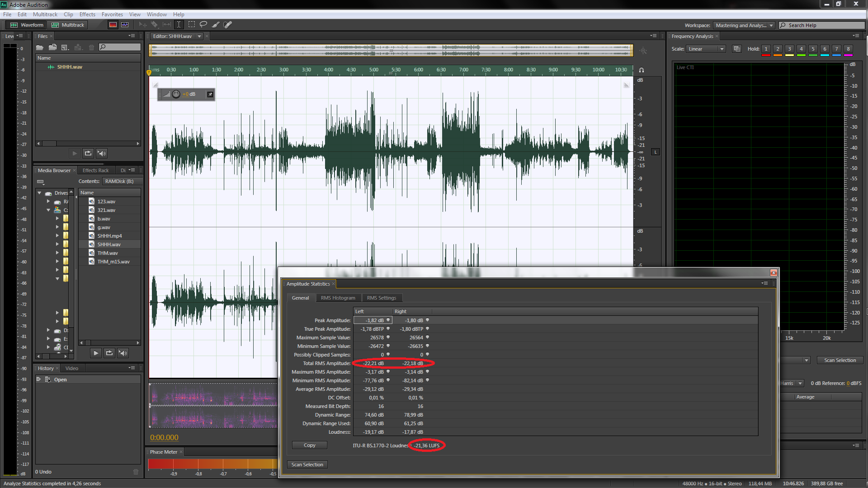Open the Files panel options menu
This screenshot has width=868, height=488.
[x=132, y=36]
